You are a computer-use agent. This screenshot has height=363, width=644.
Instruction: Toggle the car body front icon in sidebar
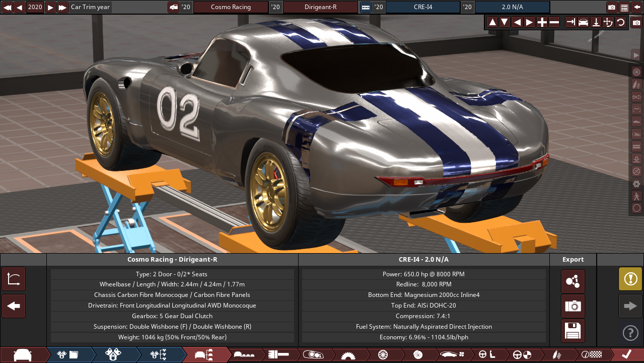[x=636, y=109]
